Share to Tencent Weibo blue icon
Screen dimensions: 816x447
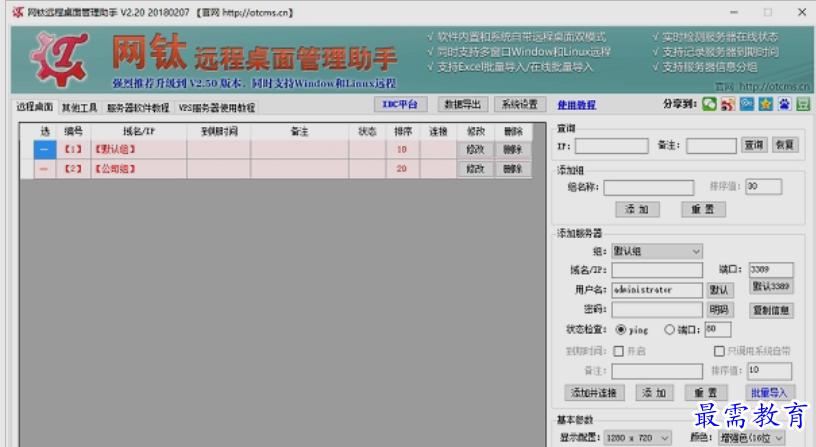pyautogui.click(x=746, y=104)
